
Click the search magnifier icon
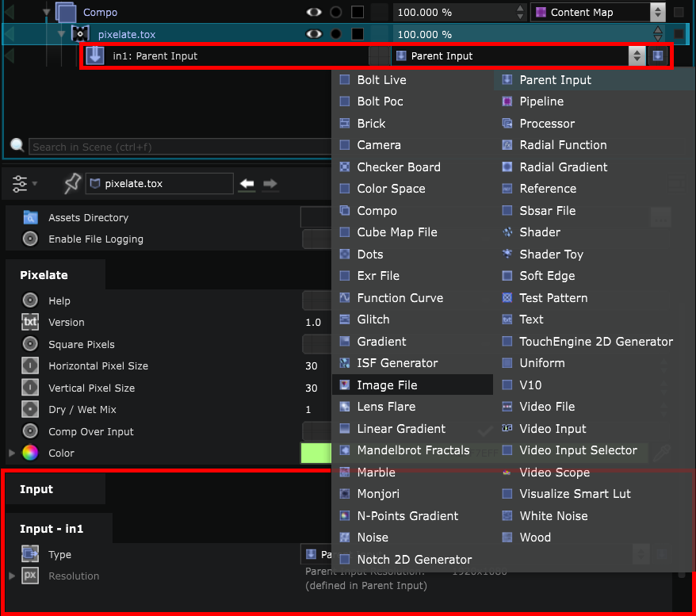[17, 145]
